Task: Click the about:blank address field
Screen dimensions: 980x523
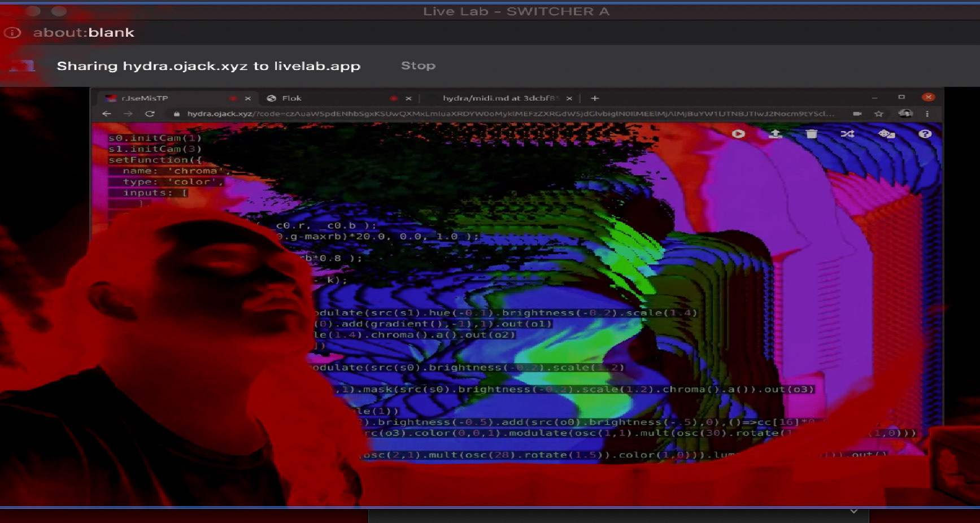Action: [84, 33]
